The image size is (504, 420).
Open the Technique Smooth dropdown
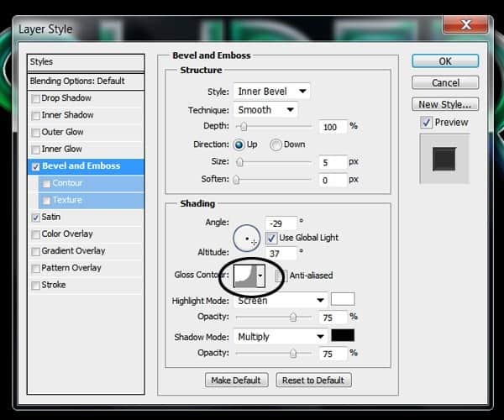point(265,110)
